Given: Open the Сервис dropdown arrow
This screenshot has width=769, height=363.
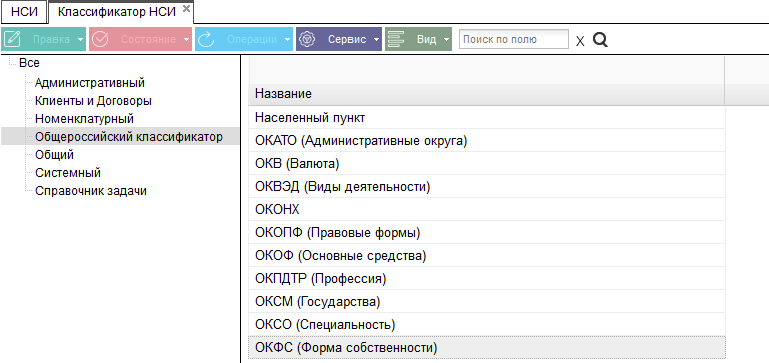Looking at the screenshot, I should coord(376,40).
